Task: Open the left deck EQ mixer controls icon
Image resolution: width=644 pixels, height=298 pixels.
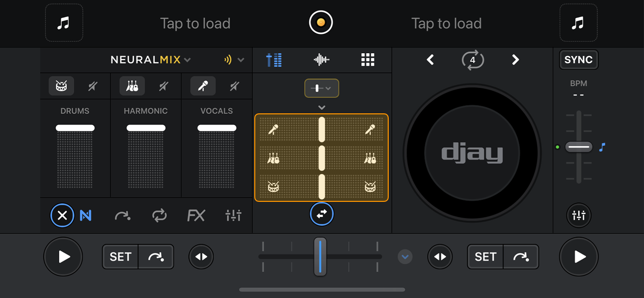Action: click(x=233, y=215)
